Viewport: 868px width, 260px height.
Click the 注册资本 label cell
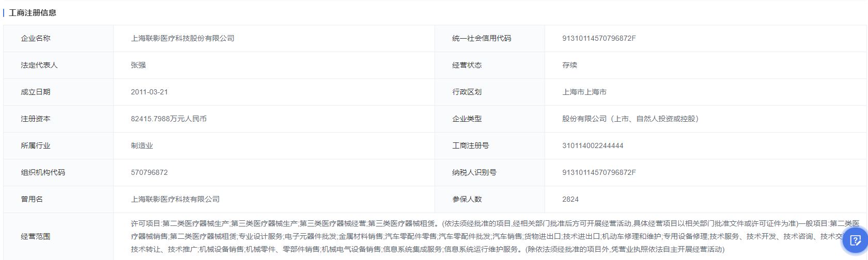point(58,119)
